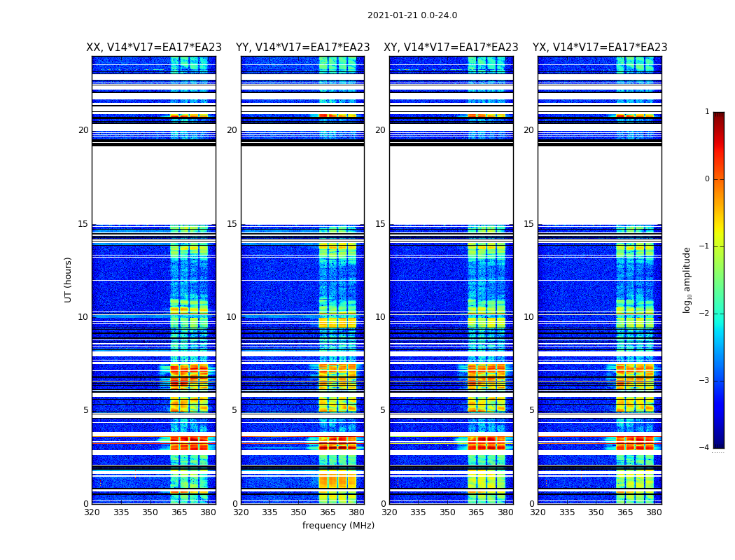
Task: Click the 350 frequency tick under the YY panel
Action: pyautogui.click(x=299, y=512)
